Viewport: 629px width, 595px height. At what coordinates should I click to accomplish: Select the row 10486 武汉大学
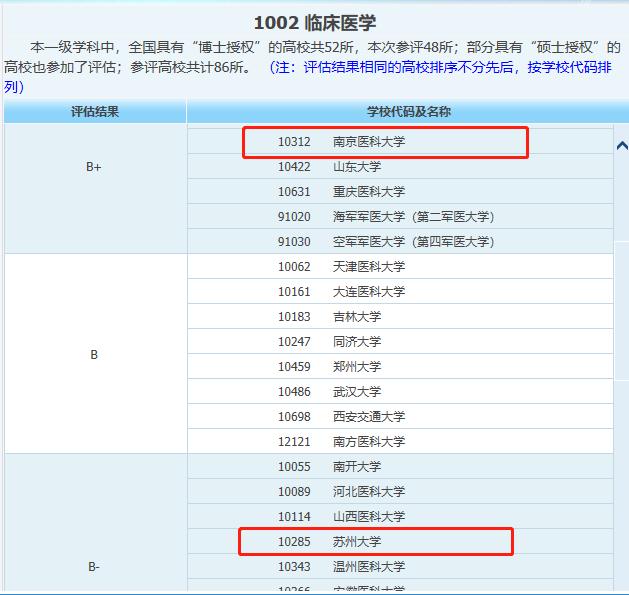[400, 392]
